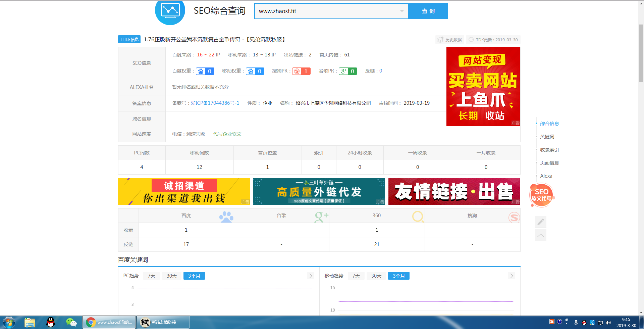
Task: Launch WeChat from the taskbar
Action: [x=71, y=322]
